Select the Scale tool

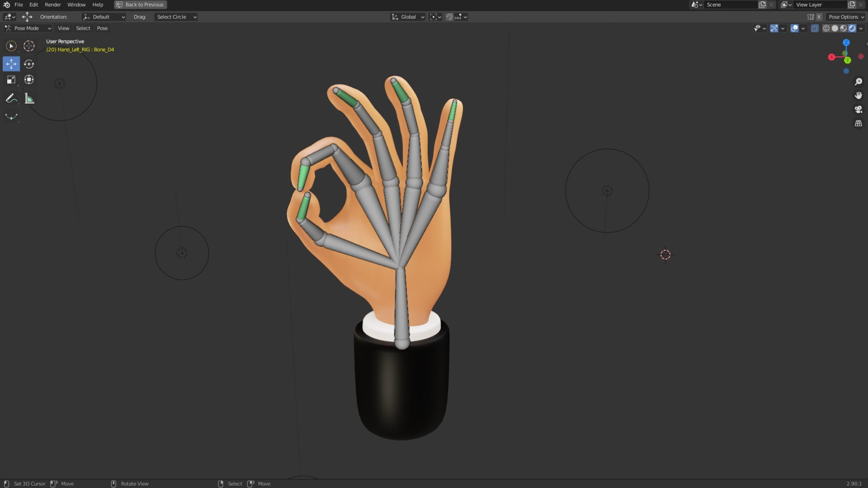(x=11, y=80)
